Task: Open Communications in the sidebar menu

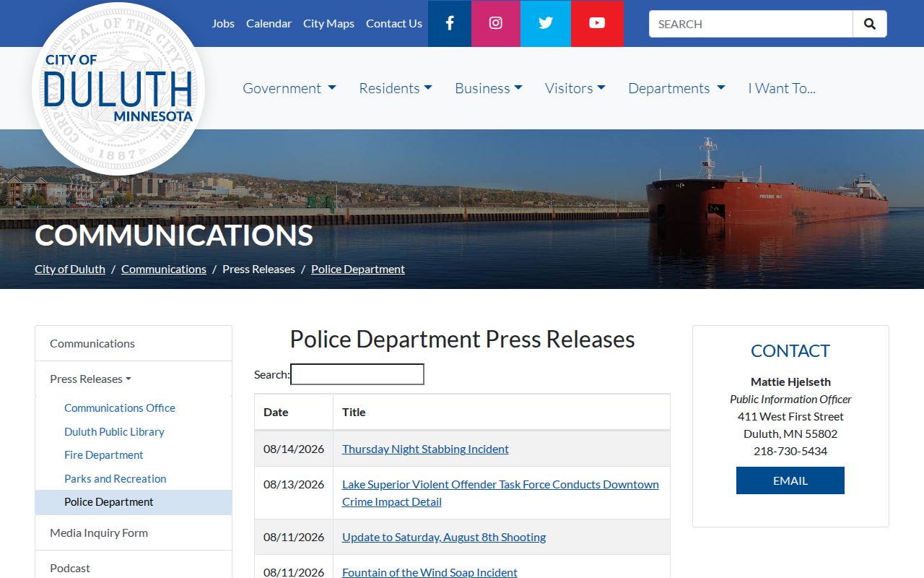Action: pyautogui.click(x=134, y=343)
